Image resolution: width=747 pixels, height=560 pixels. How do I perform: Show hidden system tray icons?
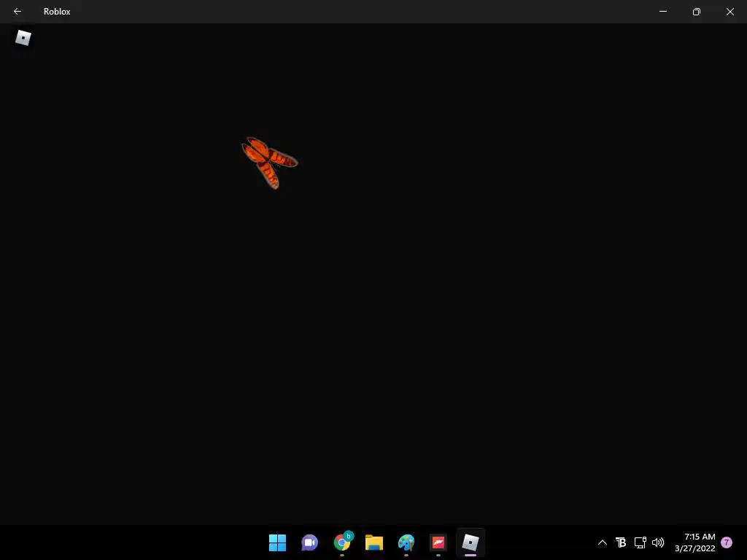(x=602, y=542)
